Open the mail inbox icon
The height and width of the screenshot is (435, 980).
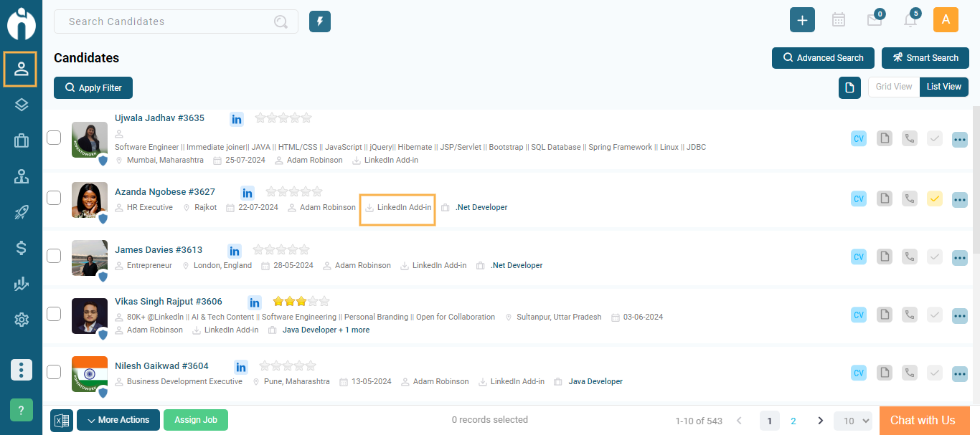point(874,20)
